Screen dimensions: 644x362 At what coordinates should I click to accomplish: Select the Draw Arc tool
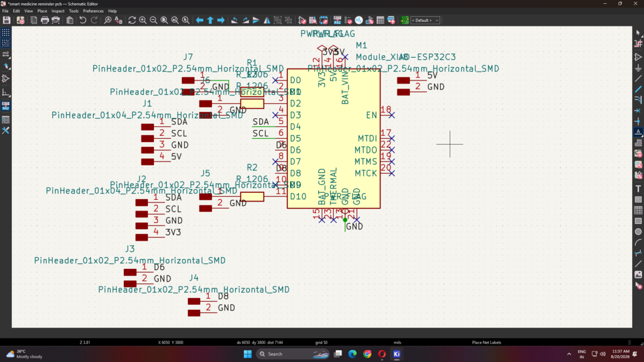[x=638, y=242]
